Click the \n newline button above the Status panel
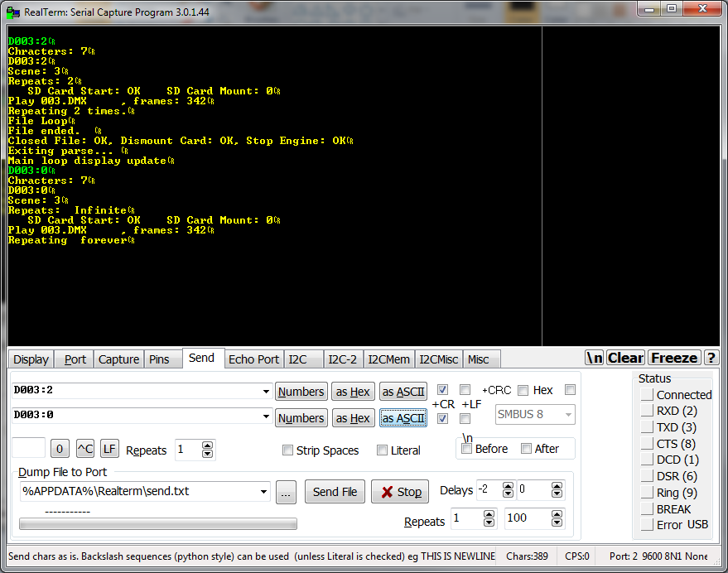Screen dimensions: 728x573 tap(595, 358)
